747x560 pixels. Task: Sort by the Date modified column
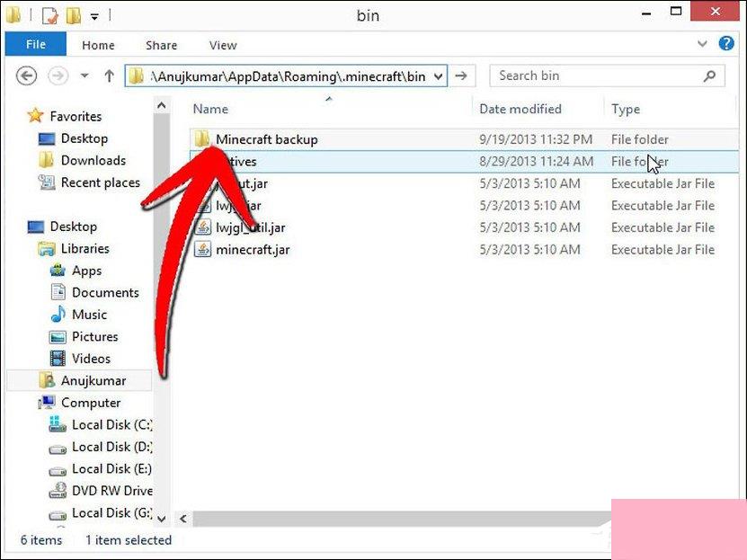[520, 109]
